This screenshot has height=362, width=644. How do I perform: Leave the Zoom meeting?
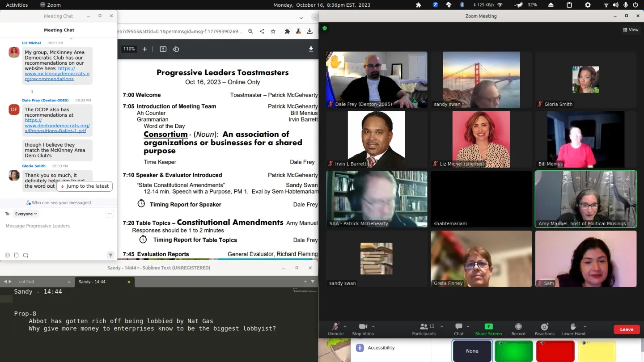click(x=627, y=329)
